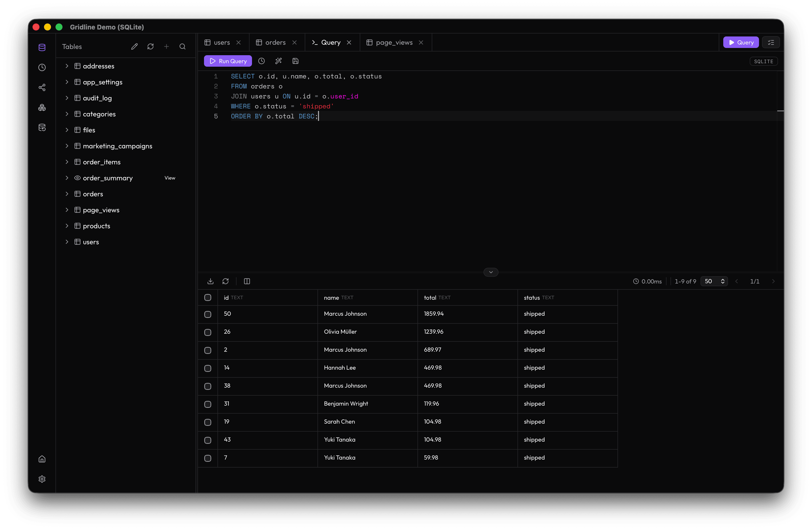Check the row with id 43
Screen dimensions: 812x530
208,440
